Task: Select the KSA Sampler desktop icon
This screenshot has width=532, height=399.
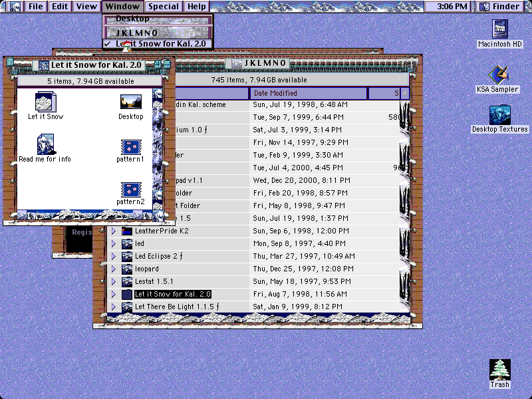Action: (x=497, y=74)
